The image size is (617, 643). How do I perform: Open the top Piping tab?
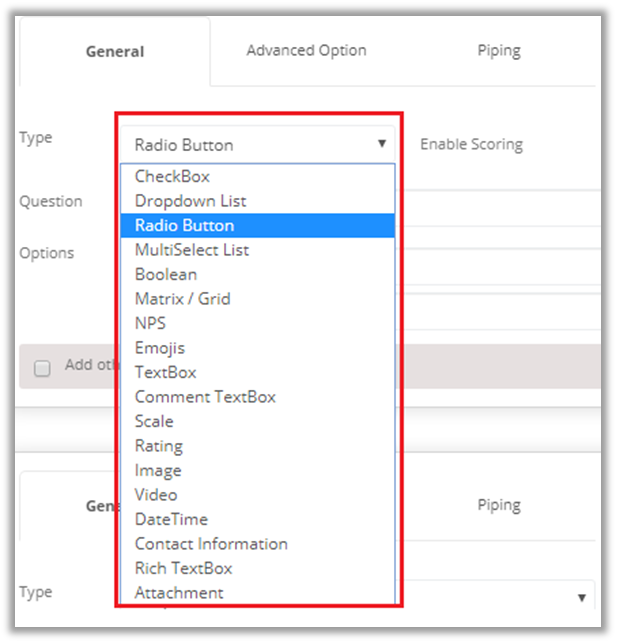pos(498,50)
